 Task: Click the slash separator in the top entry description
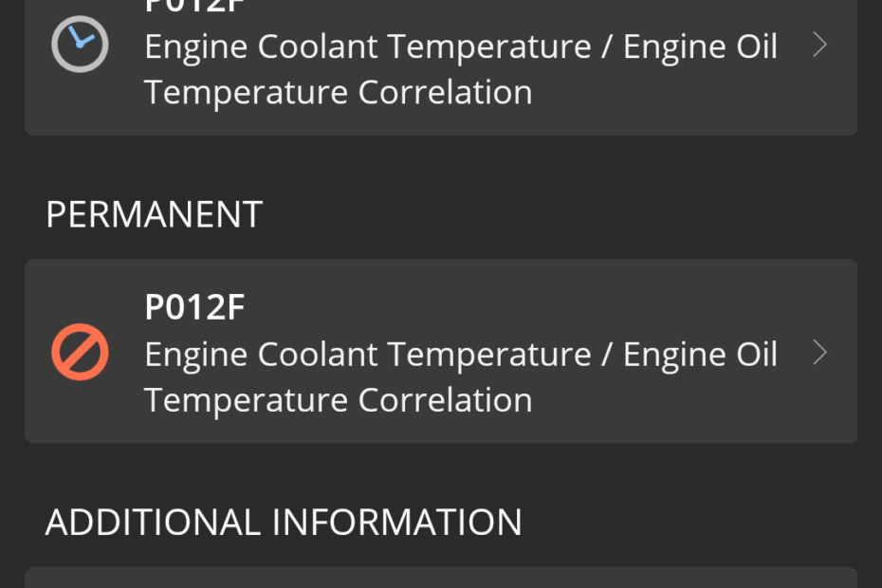point(607,46)
